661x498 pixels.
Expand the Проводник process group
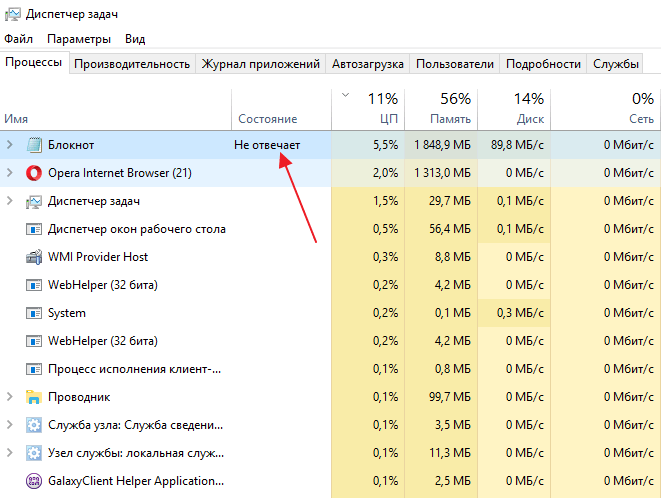(x=10, y=397)
